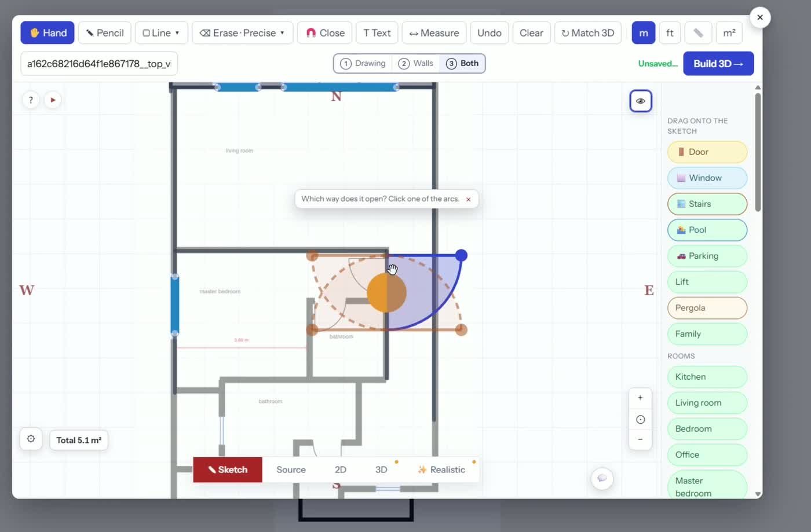Choose the Measure tool
Screen dimensions: 811x532
tap(434, 33)
